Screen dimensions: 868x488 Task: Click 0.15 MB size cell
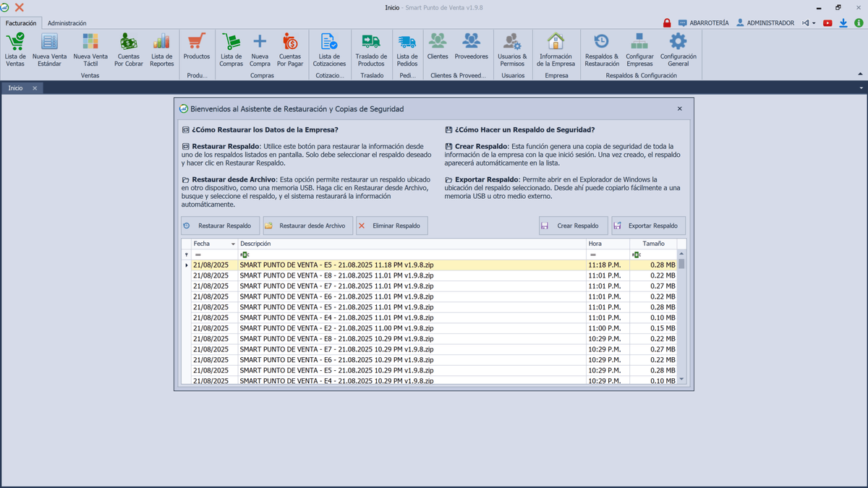pos(653,328)
